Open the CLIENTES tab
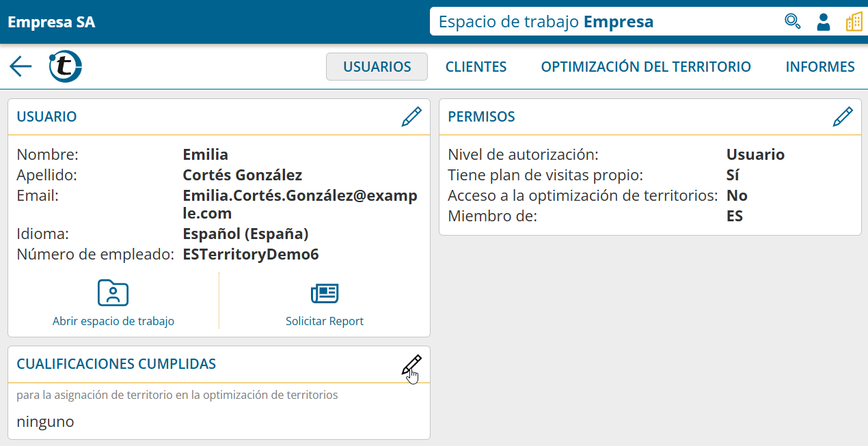The width and height of the screenshot is (868, 446). pos(476,67)
